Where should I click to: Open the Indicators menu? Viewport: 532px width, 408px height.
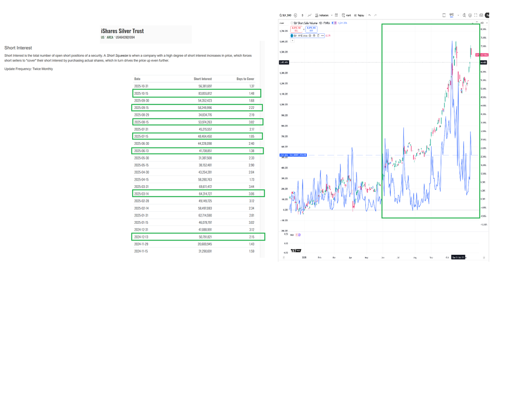pos(322,15)
